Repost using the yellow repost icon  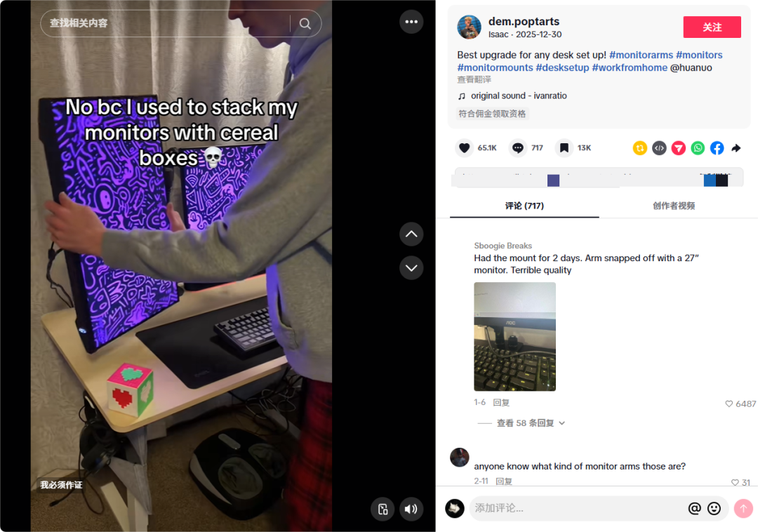pyautogui.click(x=639, y=148)
